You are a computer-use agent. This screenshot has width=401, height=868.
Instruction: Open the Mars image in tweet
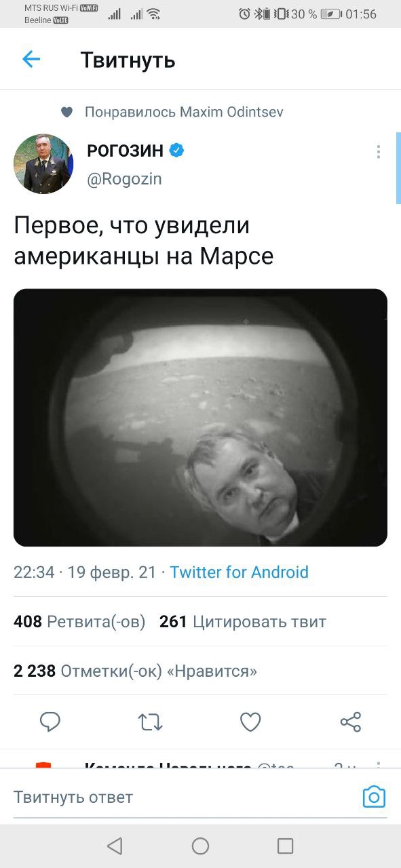200,418
